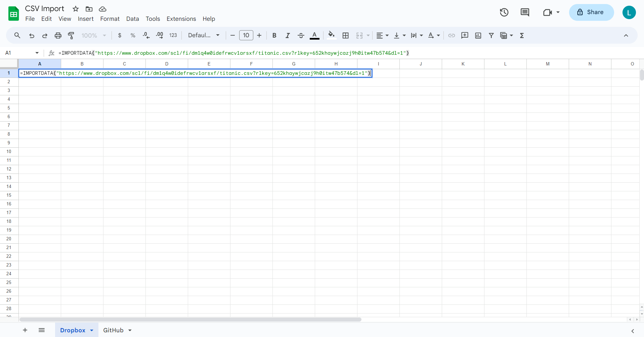Open the Extensions menu
Image resolution: width=644 pixels, height=337 pixels.
coord(181,19)
